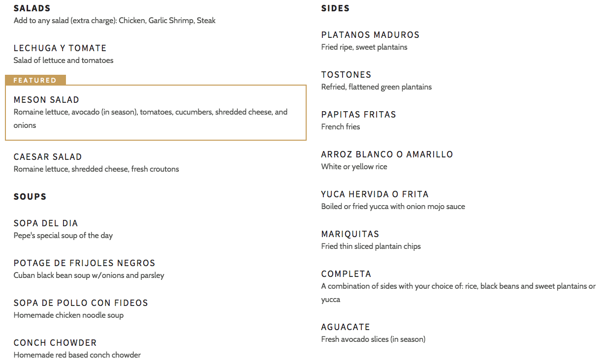Click the Soups section heading
The image size is (601, 364).
tap(30, 197)
